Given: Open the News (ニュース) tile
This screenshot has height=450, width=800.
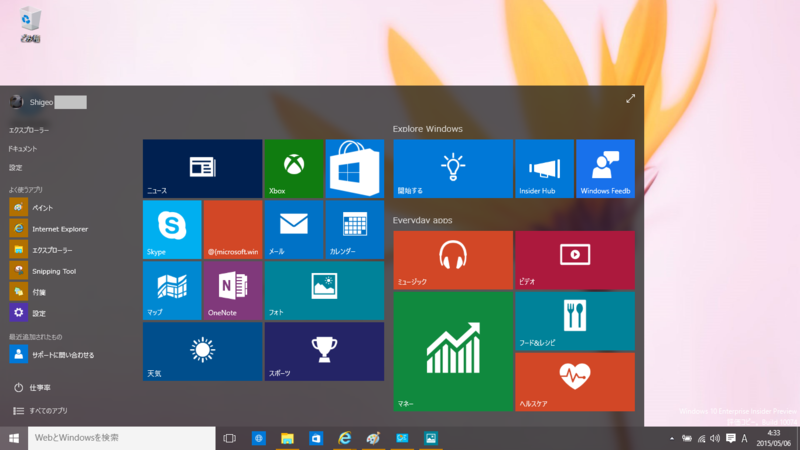Looking at the screenshot, I should point(202,168).
